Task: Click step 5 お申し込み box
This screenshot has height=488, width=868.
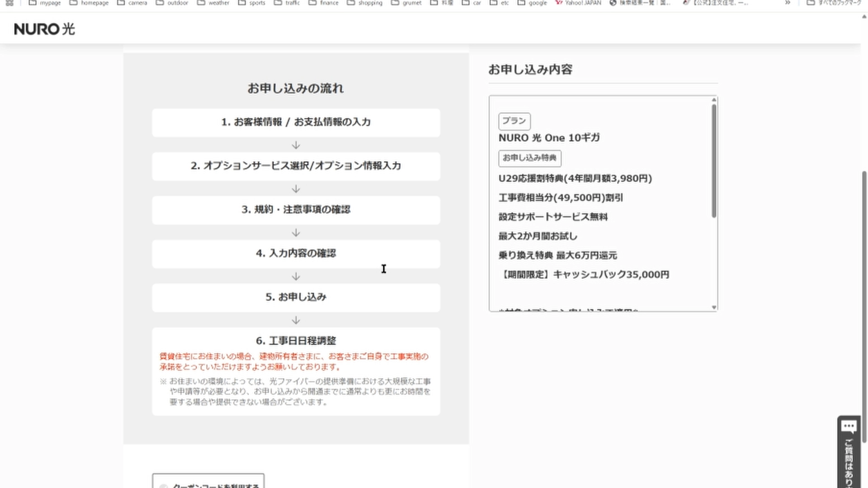Action: coord(296,297)
